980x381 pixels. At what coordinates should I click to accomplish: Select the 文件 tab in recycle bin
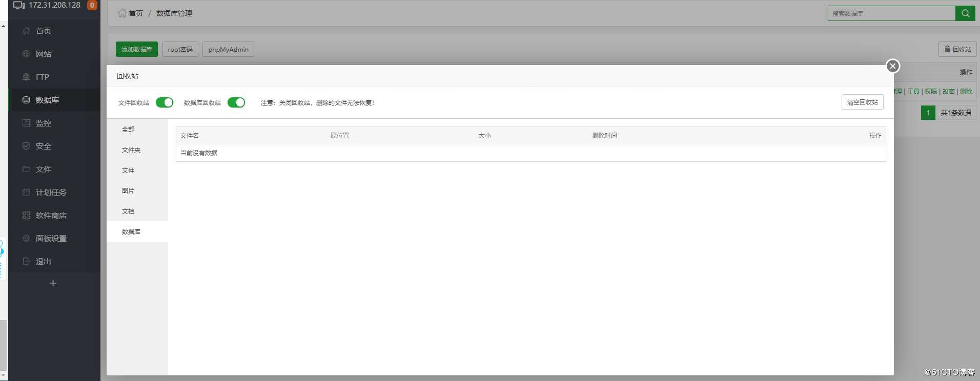pos(137,170)
